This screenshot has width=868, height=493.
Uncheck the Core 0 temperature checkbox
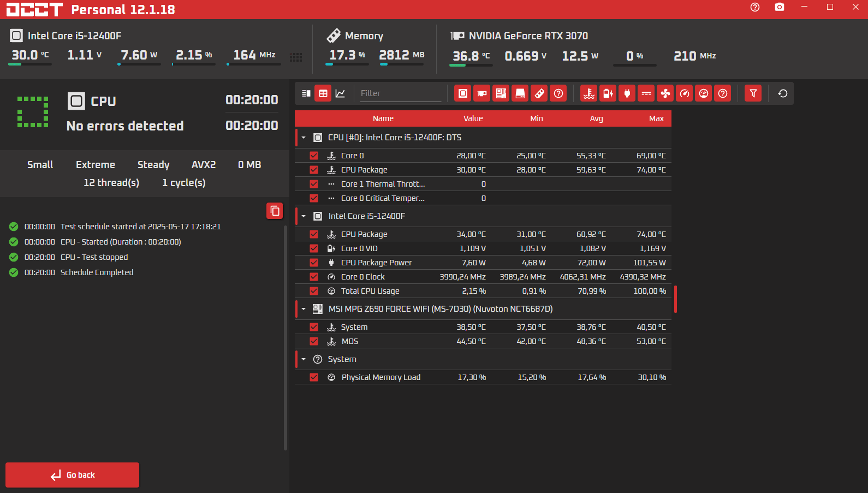[x=314, y=156]
